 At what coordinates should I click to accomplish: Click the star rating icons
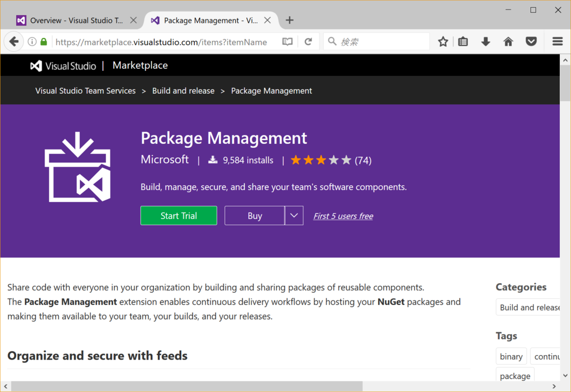click(321, 160)
